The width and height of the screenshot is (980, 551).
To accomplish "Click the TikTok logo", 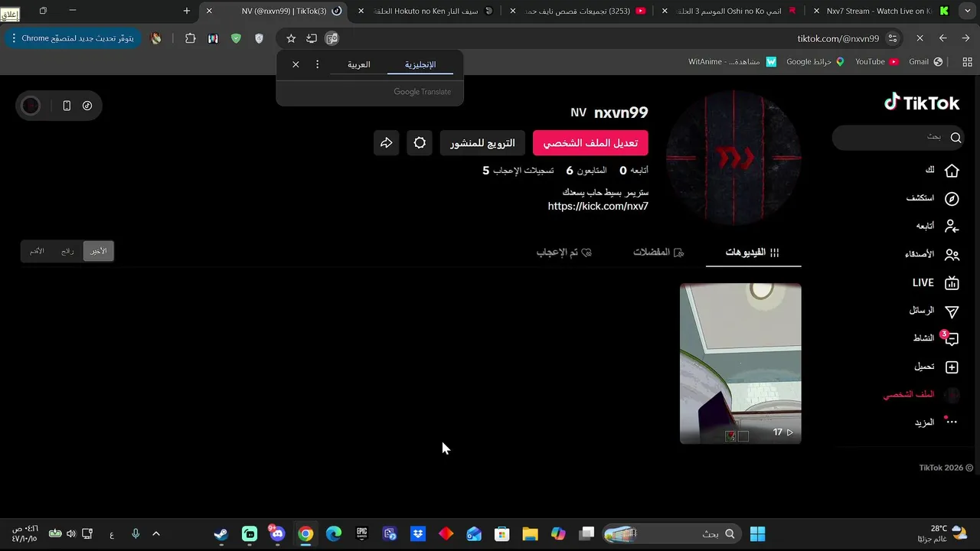I will click(922, 103).
